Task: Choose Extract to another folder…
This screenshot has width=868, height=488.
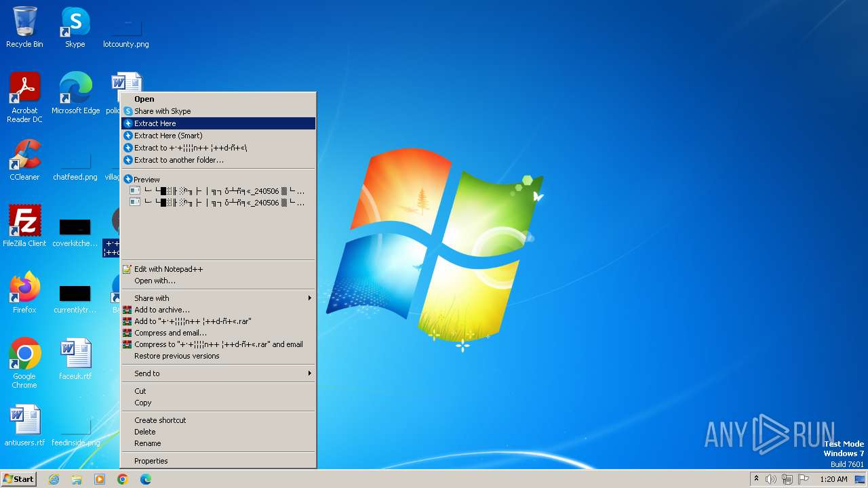Action: (x=218, y=160)
